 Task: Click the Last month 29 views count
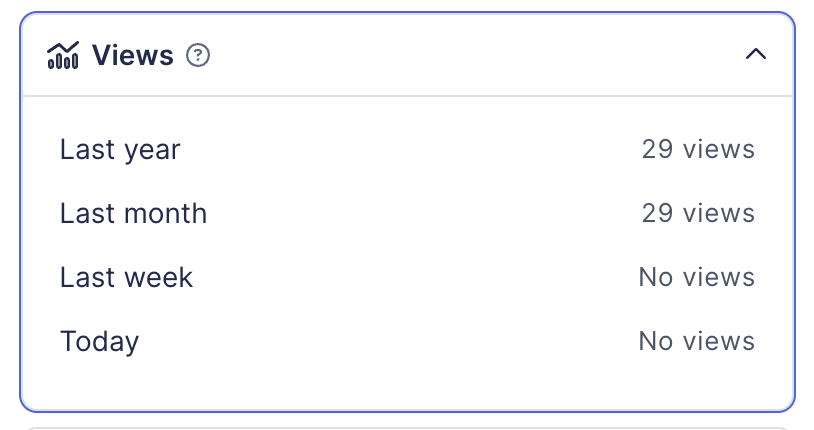pos(698,214)
